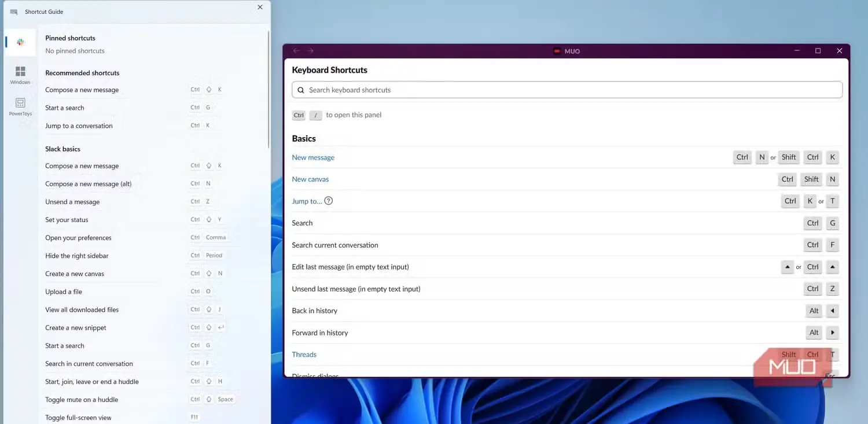
Task: Click the 'to open this panel' text
Action: pos(354,115)
